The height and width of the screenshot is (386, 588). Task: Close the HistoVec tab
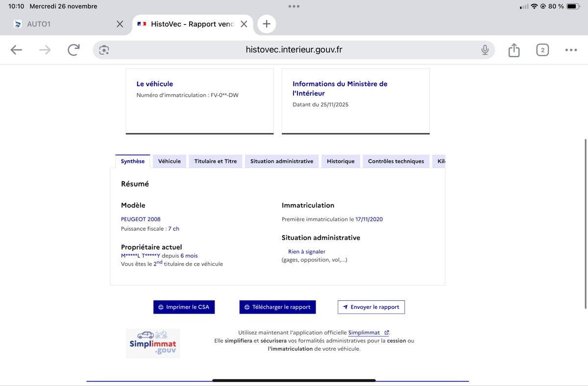244,24
